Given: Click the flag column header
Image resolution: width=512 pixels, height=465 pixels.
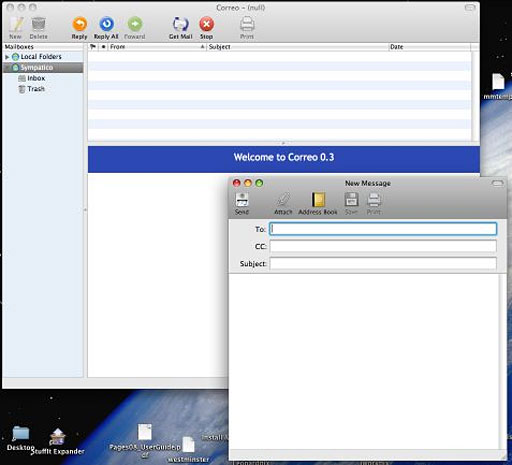Looking at the screenshot, I should (x=93, y=47).
